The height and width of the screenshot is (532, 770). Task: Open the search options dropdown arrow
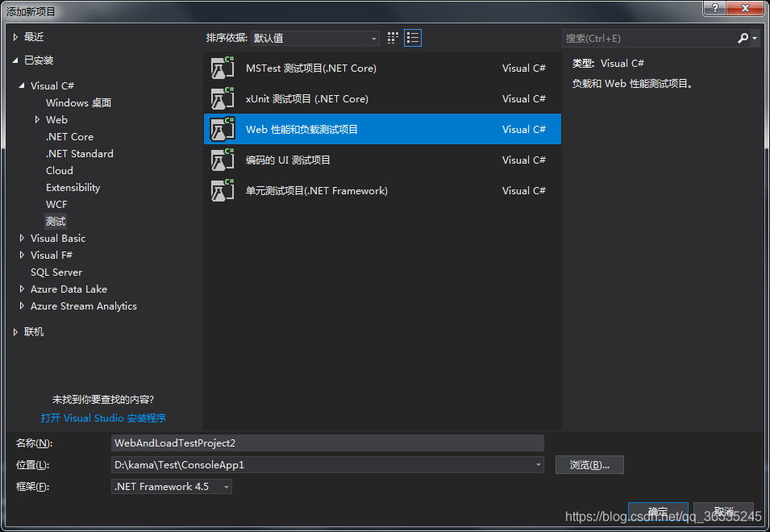coord(755,38)
